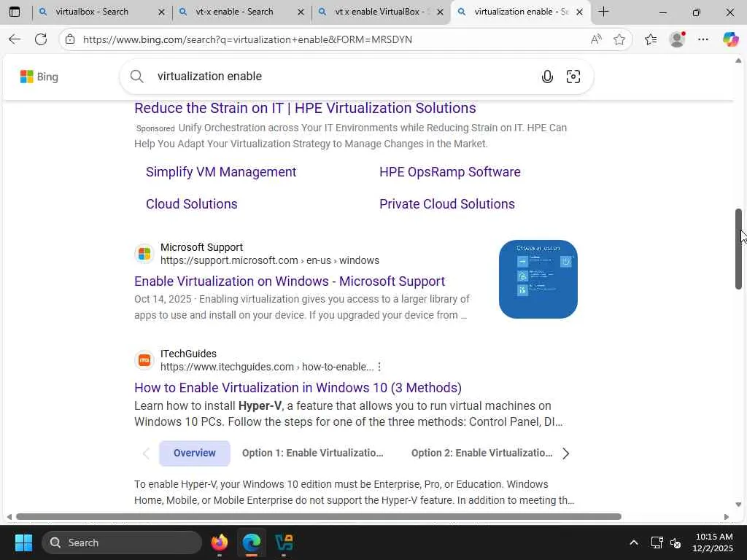
Task: Close the vt x enable VirtualBox tab
Action: (440, 12)
